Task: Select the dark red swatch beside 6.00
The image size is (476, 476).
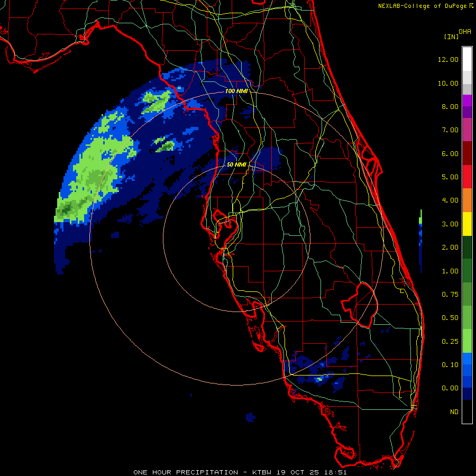Action: pos(467,153)
